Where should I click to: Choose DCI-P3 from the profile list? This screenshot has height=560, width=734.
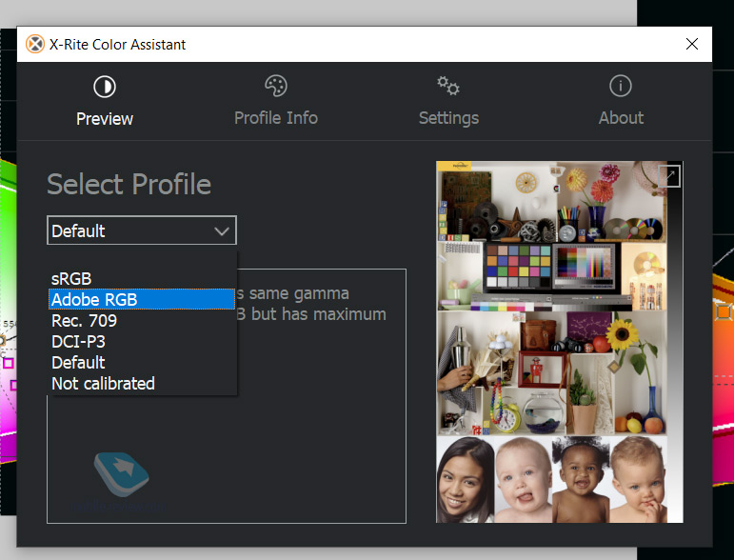pos(142,341)
